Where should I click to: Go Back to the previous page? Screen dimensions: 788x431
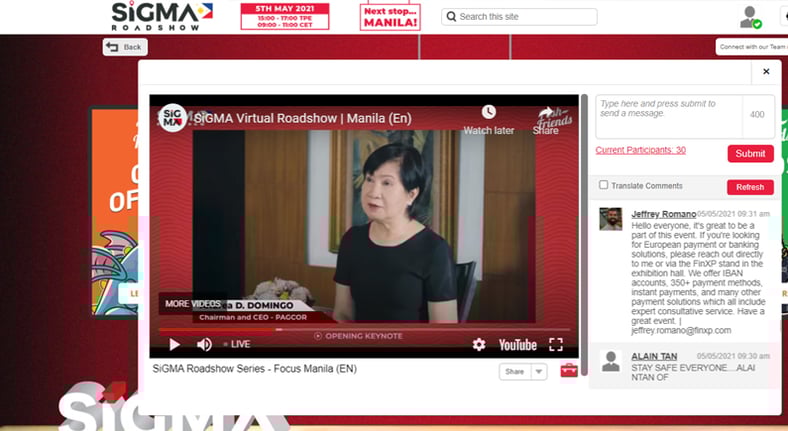(125, 47)
